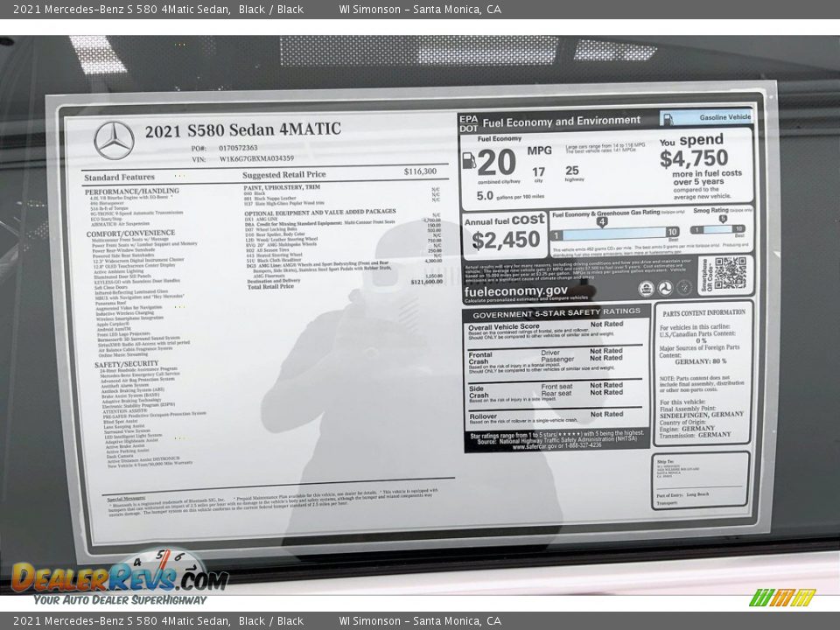Viewport: 840px width, 630px height.
Task: Click the annual fuel cost $2,450
Action: point(506,240)
